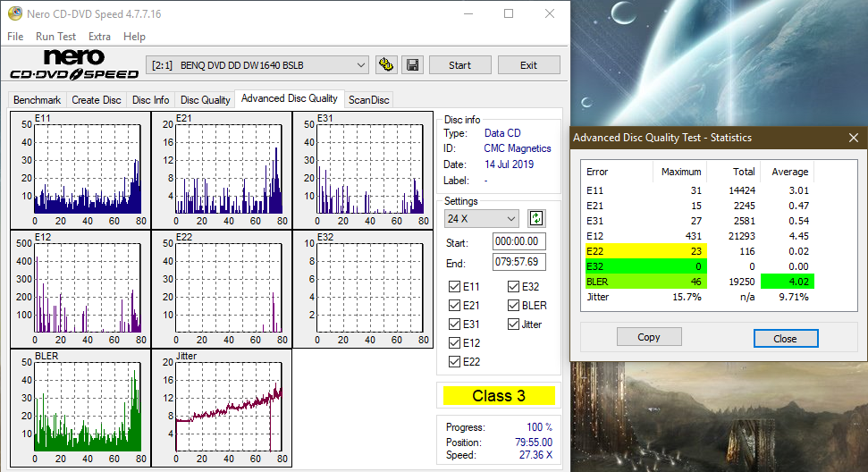Click the End time input field
This screenshot has height=472, width=868.
(518, 262)
